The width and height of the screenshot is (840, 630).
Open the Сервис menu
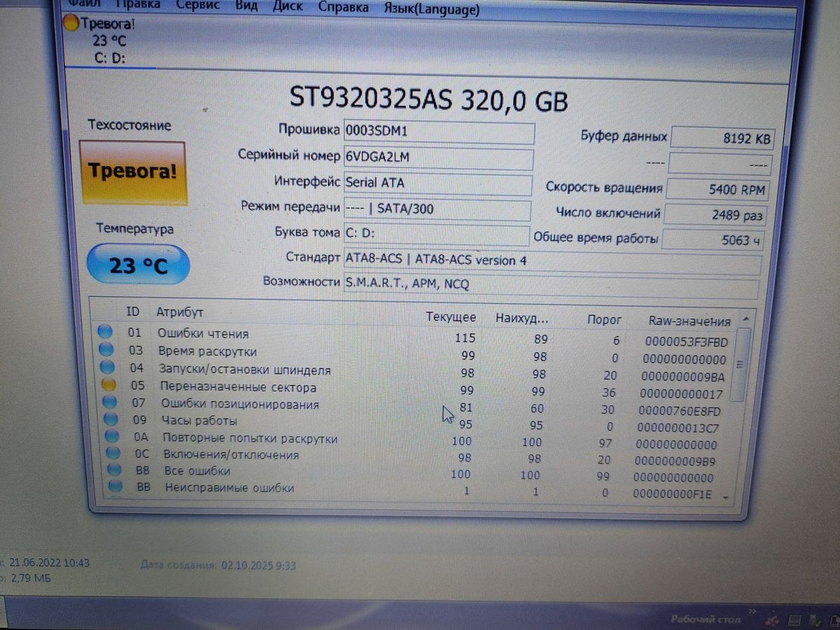197,6
